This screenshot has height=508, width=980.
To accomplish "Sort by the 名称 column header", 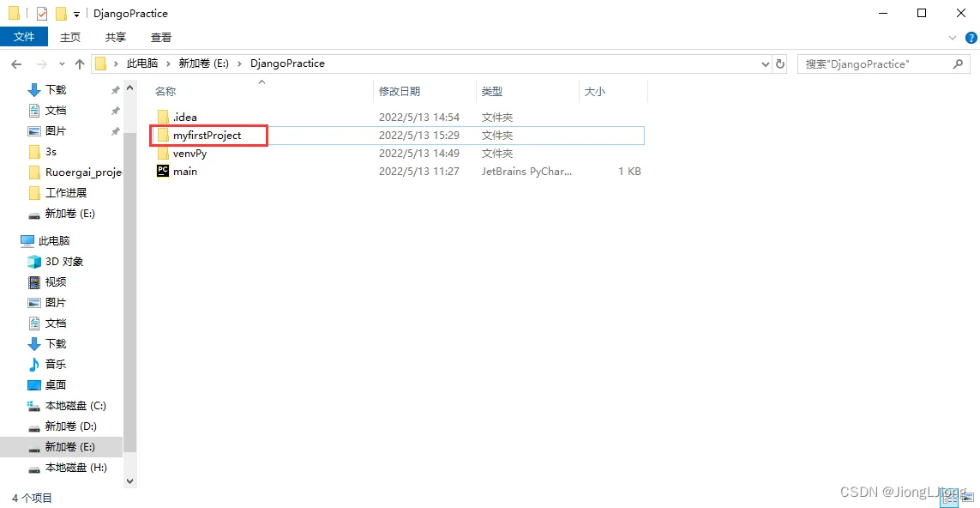I will pyautogui.click(x=165, y=91).
